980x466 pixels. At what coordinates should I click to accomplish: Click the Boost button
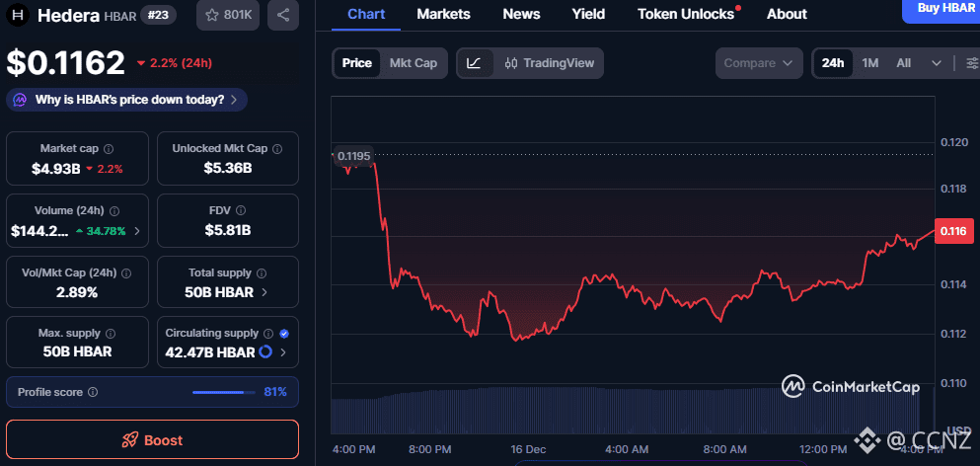click(x=153, y=439)
